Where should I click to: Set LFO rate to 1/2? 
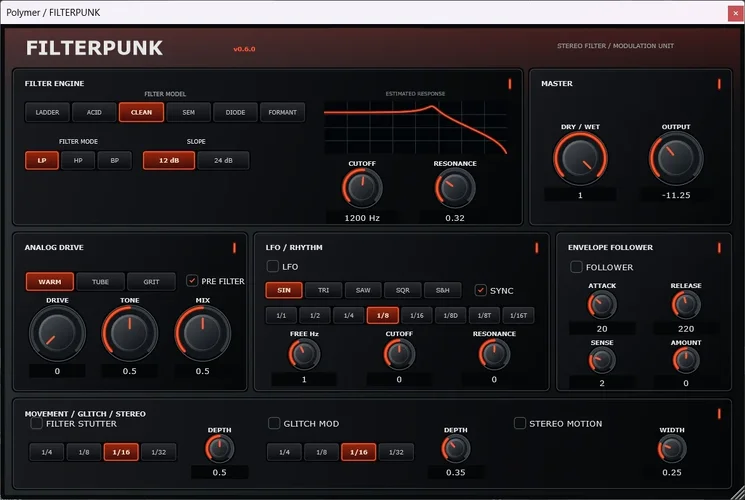click(315, 315)
